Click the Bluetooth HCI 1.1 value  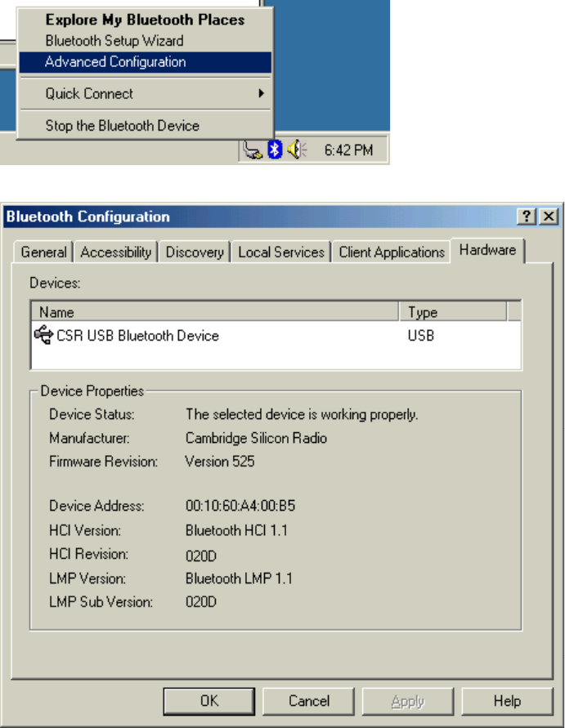[236, 530]
